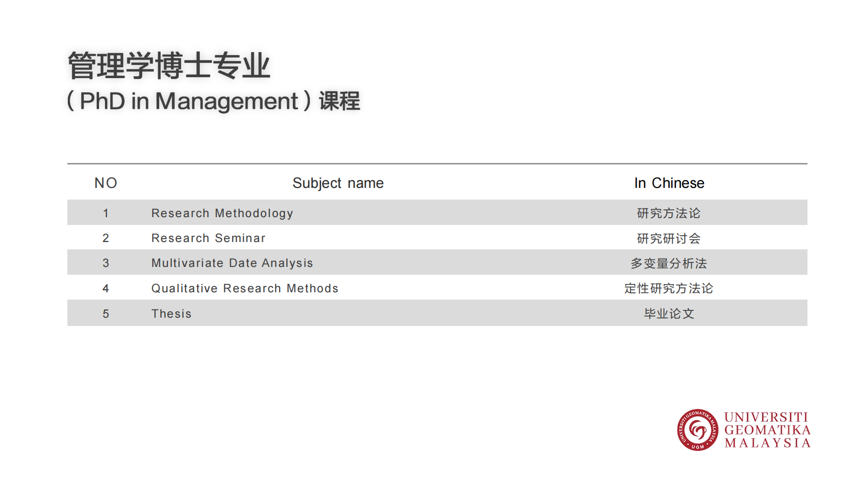Click the Chinese text 毕业论文
Viewport: 868px width, 488px height.
pos(669,314)
